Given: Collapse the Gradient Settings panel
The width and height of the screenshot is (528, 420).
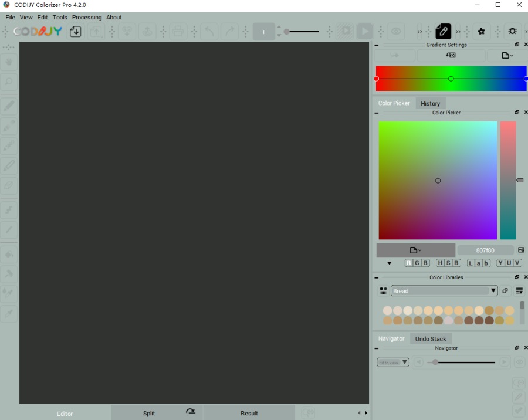Looking at the screenshot, I should (377, 45).
